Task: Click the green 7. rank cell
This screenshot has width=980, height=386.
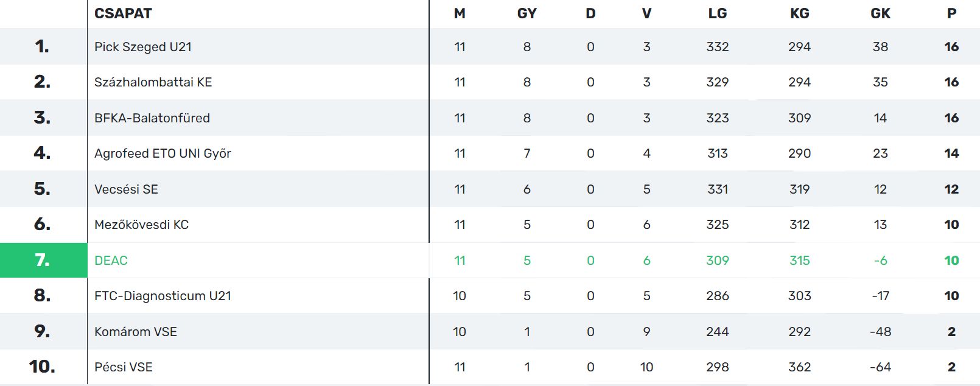Action: click(43, 261)
